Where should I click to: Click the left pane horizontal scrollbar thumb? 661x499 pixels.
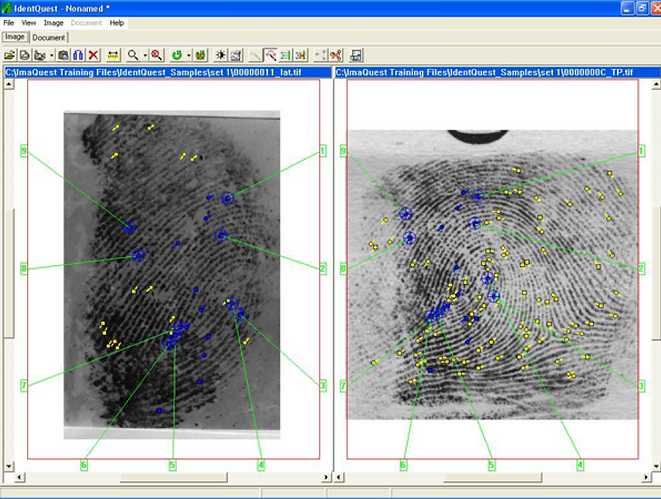pos(174,478)
